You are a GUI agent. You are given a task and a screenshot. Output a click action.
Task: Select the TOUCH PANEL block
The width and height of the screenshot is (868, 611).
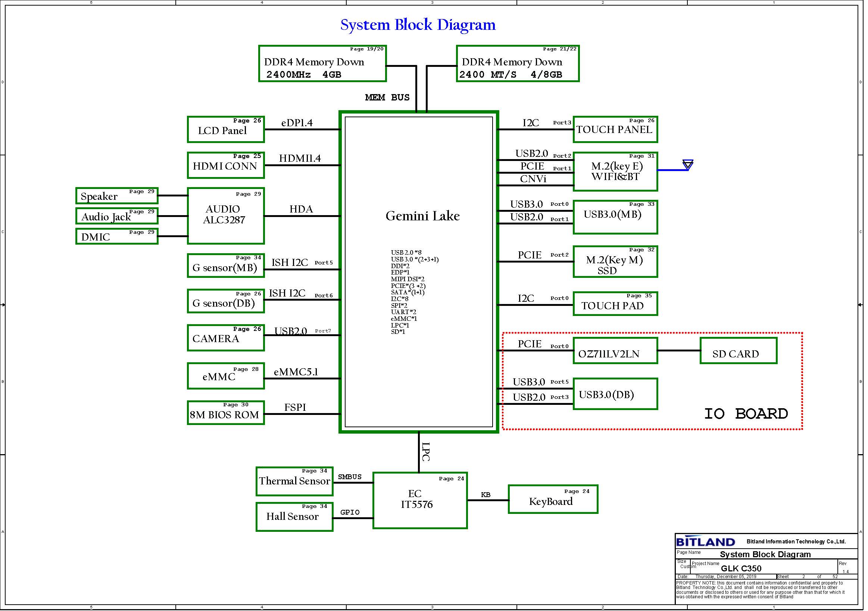point(615,129)
